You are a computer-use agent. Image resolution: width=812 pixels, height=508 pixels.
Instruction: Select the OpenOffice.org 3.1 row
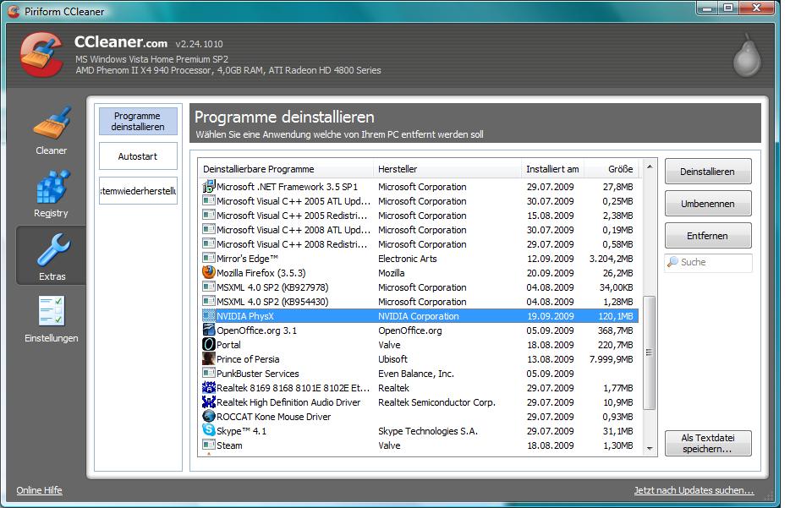419,330
